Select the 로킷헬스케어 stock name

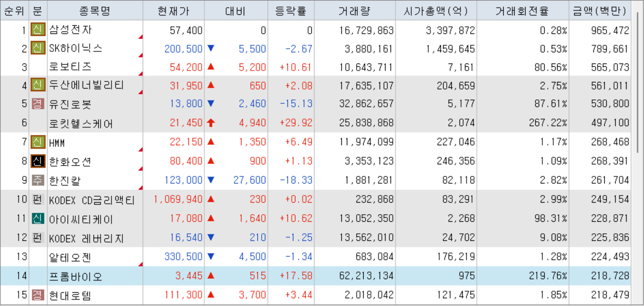point(81,122)
